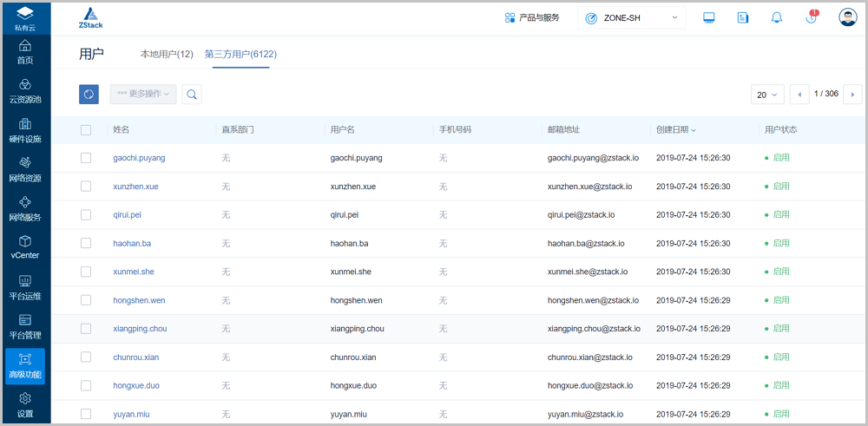Open the notifications bell icon
Viewport: 868px width, 426px height.
coord(776,18)
